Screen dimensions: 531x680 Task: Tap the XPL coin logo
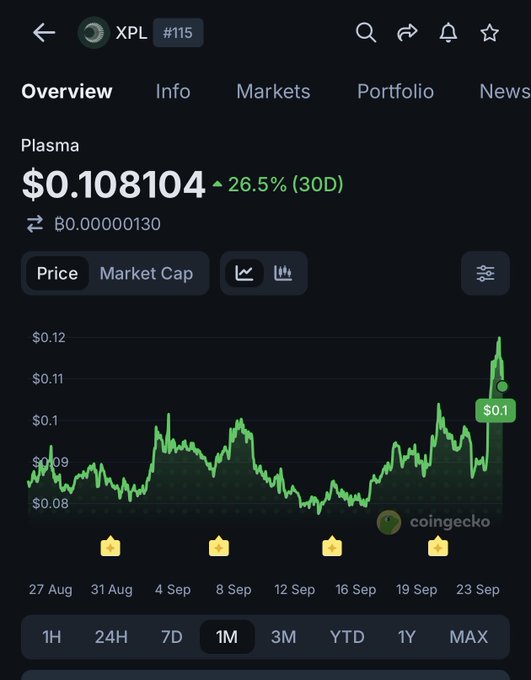tap(93, 33)
